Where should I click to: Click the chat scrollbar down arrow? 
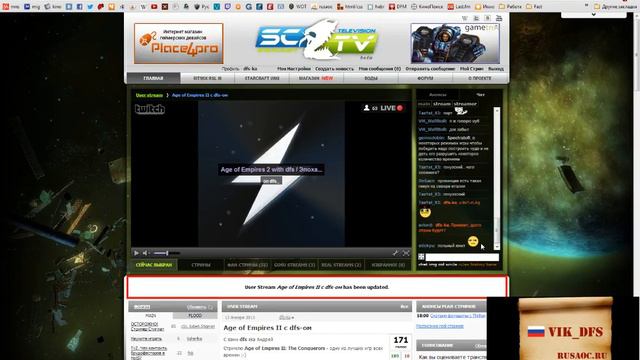[497, 247]
